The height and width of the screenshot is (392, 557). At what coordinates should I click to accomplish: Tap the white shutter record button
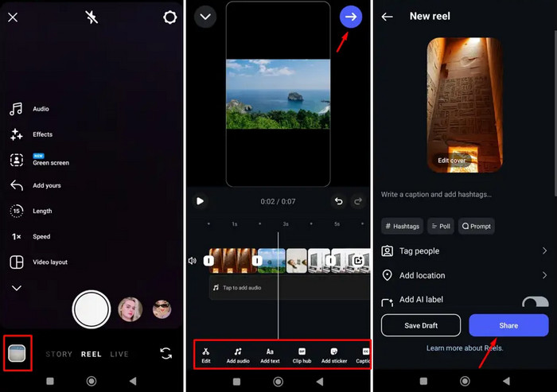point(92,309)
